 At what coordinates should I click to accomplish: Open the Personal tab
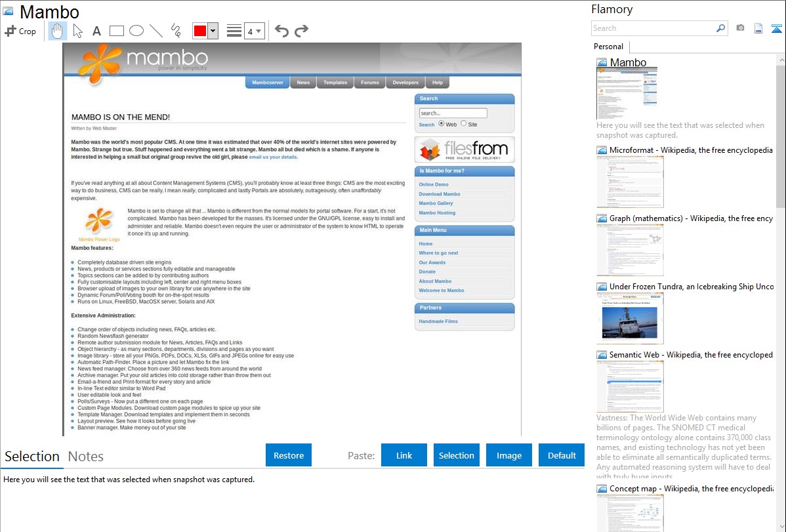pyautogui.click(x=608, y=46)
